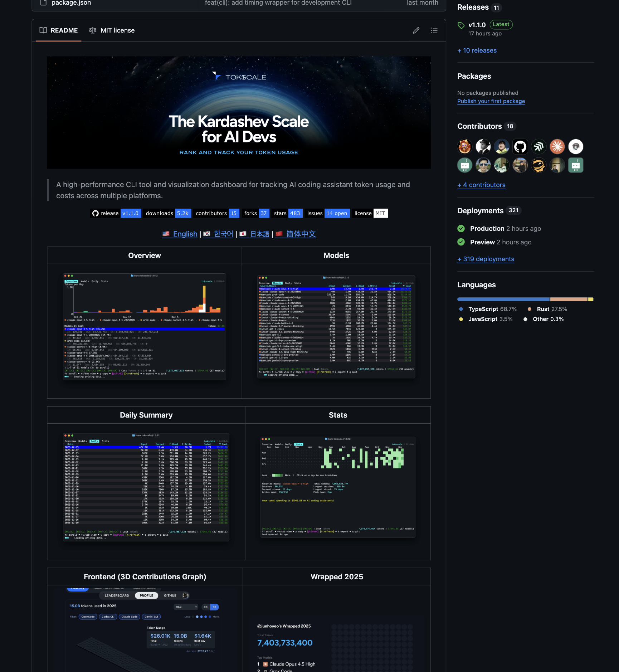Click the yellow masked-face contributor avatar
Screen dimensions: 619x672
(x=538, y=165)
